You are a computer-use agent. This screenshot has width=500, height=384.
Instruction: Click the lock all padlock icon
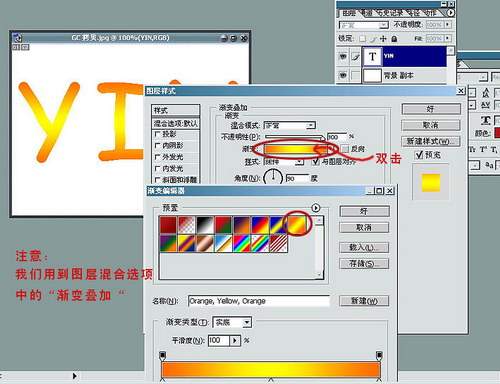[394, 39]
